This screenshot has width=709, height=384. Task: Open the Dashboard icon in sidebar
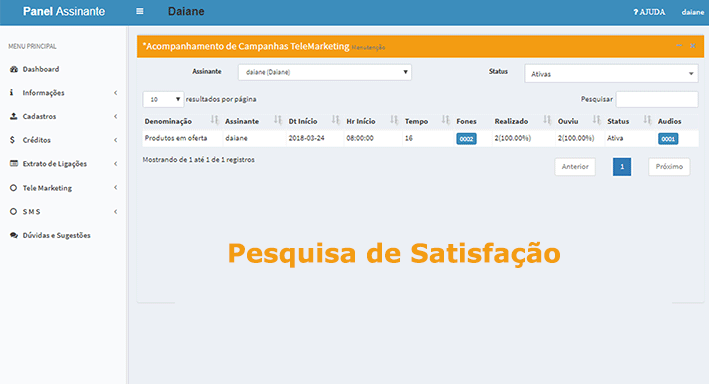[x=14, y=69]
